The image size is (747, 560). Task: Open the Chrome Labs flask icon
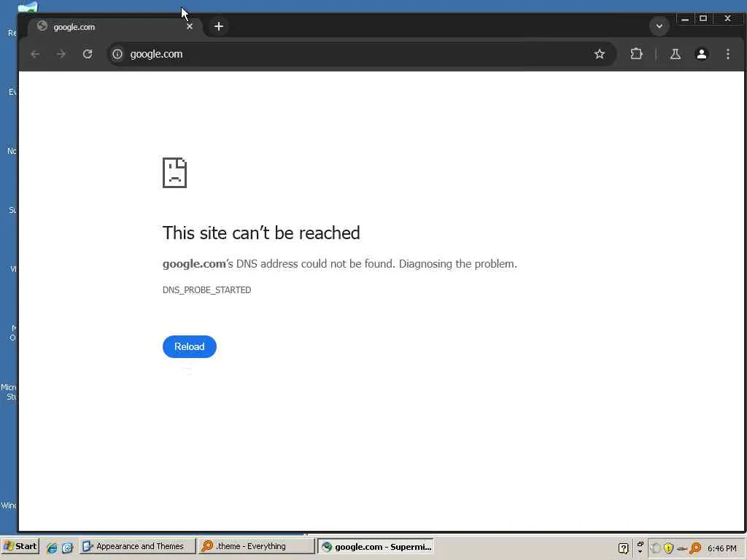(675, 54)
